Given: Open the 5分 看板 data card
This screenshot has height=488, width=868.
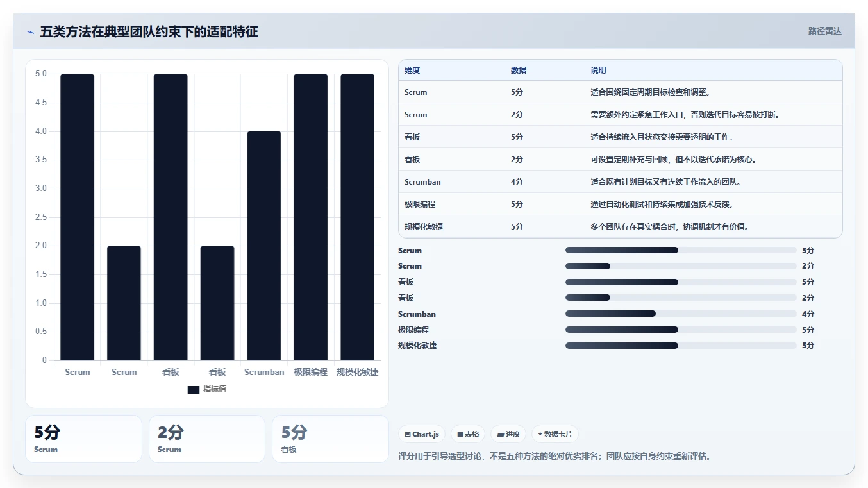Looking at the screenshot, I should tap(330, 439).
